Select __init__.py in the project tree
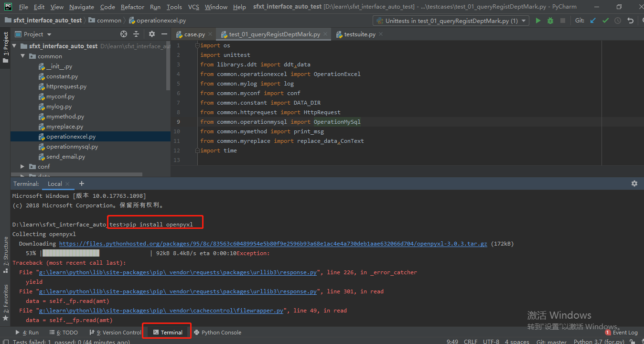 [59, 66]
